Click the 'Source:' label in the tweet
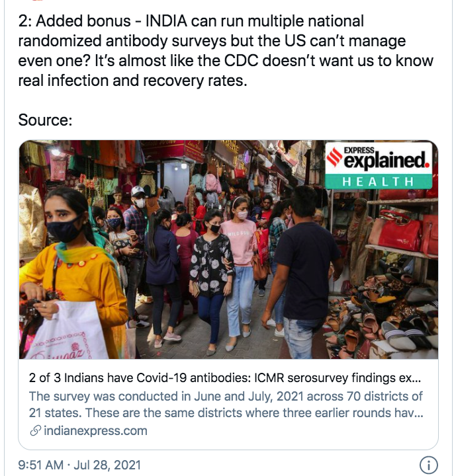The width and height of the screenshot is (454, 476). [x=45, y=120]
